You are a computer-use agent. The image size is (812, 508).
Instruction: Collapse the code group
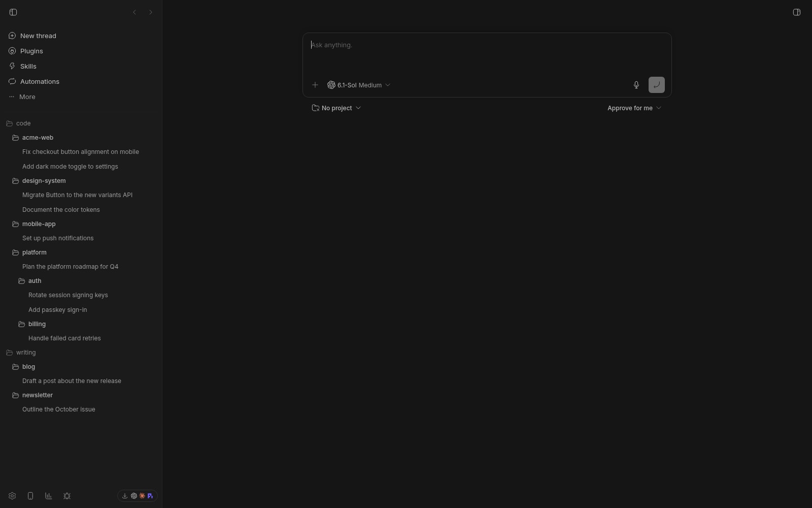(x=81, y=123)
